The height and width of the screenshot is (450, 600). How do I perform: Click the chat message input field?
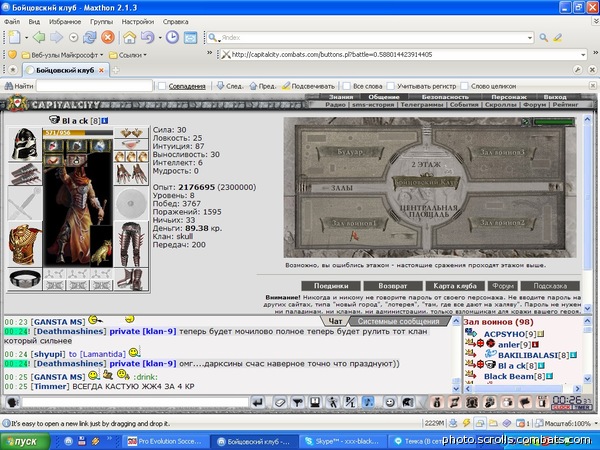pyautogui.click(x=135, y=402)
